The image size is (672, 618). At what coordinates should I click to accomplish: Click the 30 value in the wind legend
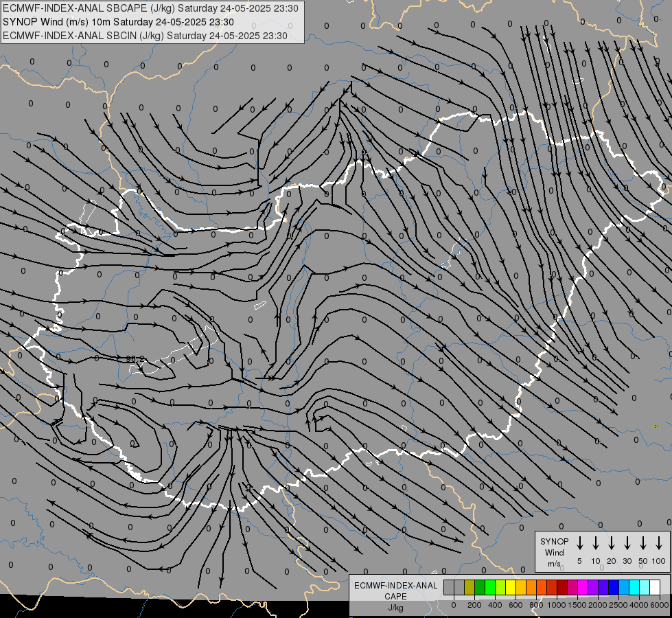pos(627,562)
